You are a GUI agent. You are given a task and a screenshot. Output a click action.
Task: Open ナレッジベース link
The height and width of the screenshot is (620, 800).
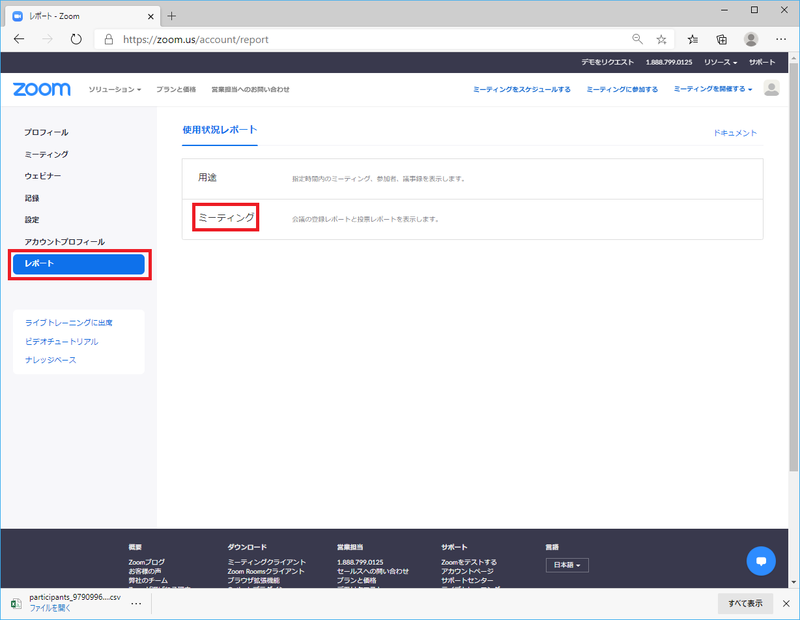[x=51, y=360]
